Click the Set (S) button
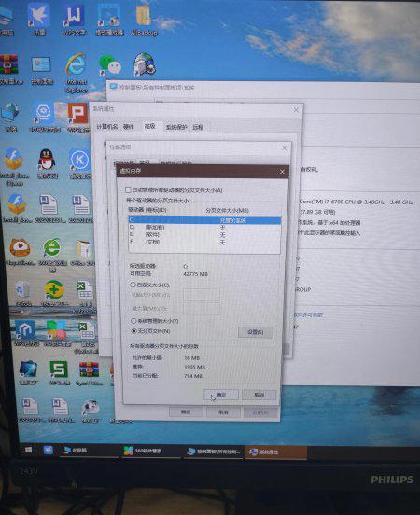420x515 pixels. 256,332
